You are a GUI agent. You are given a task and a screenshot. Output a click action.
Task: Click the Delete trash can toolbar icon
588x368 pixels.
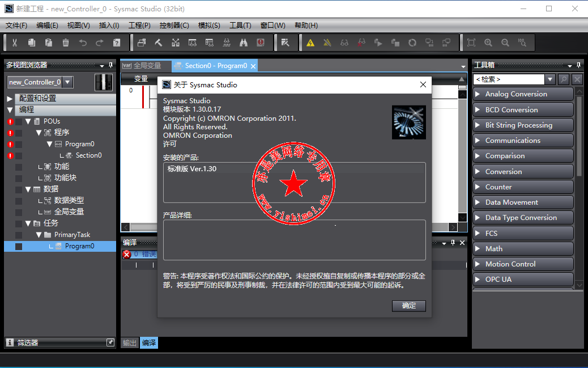[66, 43]
